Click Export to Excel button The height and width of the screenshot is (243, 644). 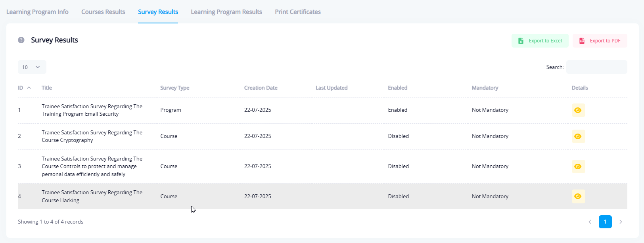click(540, 41)
